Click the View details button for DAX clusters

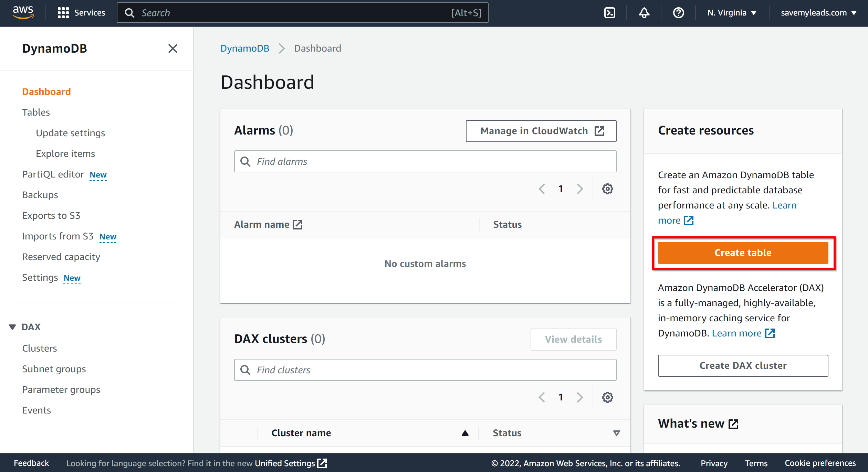[573, 338]
